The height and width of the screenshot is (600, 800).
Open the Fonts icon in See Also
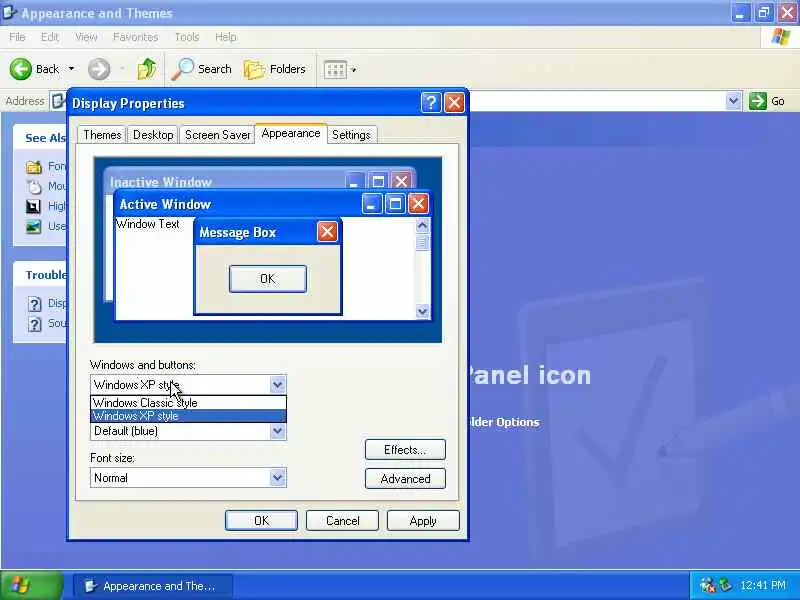[x=34, y=167]
